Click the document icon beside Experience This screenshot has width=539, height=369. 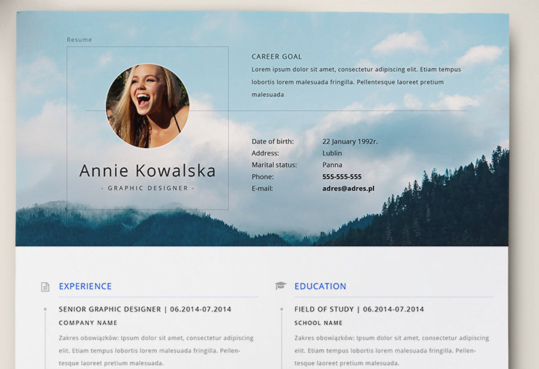pyautogui.click(x=45, y=286)
